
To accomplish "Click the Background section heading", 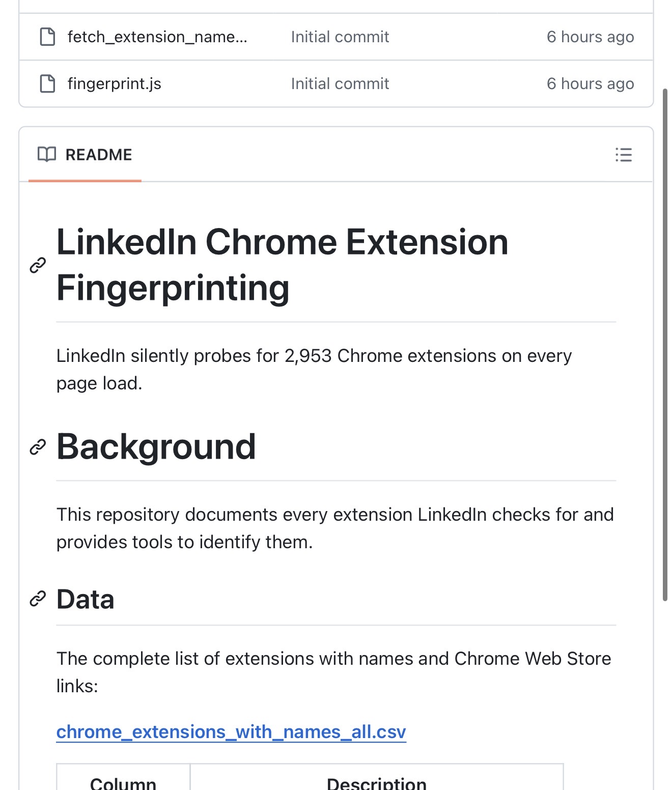I will pyautogui.click(x=156, y=447).
